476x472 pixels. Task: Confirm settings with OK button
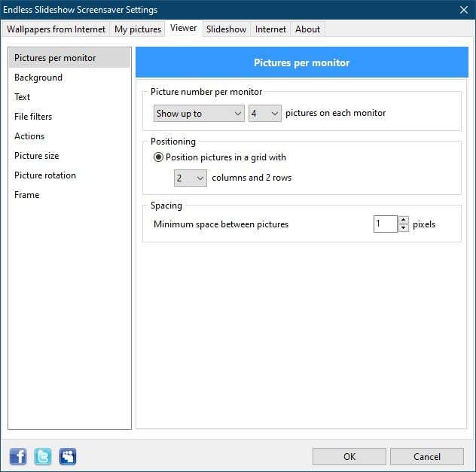[349, 456]
